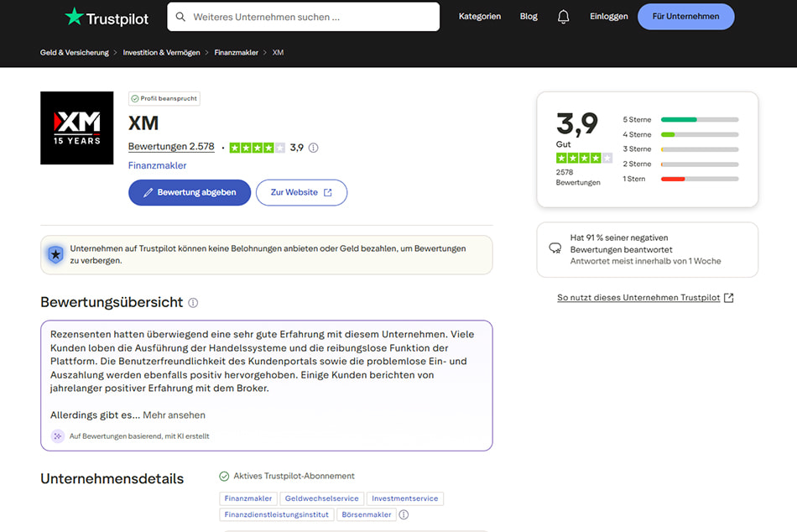Expand summary with Mehr ansehen
The height and width of the screenshot is (532, 797).
pyautogui.click(x=174, y=415)
